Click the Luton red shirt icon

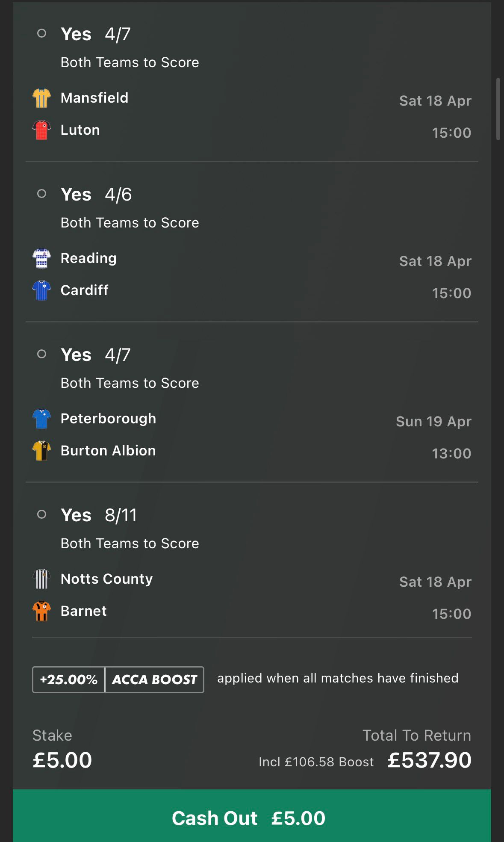[x=41, y=130]
